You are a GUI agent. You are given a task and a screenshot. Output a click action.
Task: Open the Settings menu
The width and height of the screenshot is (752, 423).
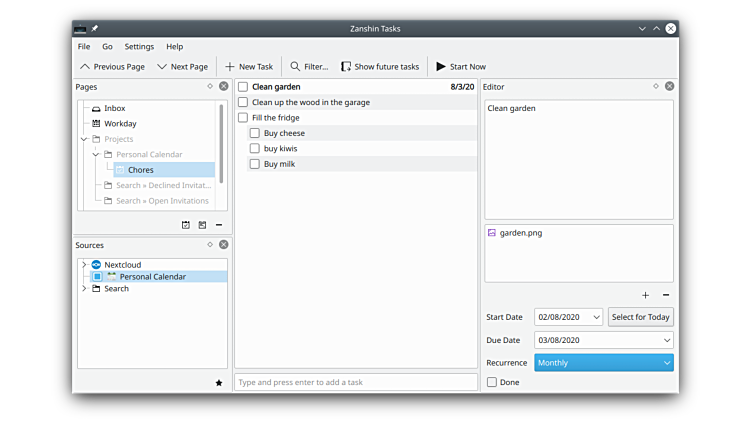coord(139,46)
